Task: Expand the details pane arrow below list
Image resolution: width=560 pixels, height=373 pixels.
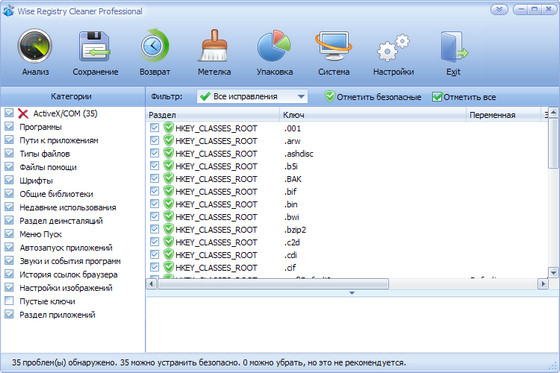Action: point(352,293)
